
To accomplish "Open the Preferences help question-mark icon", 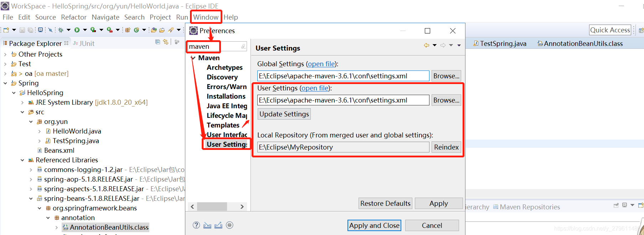I will (x=196, y=225).
